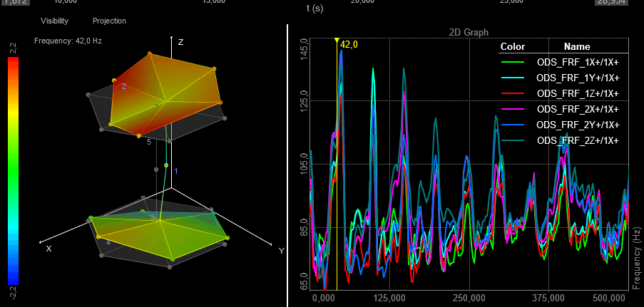This screenshot has width=644, height=307.
Task: Click the 145,0 y-axis maximum value
Action: 305,49
